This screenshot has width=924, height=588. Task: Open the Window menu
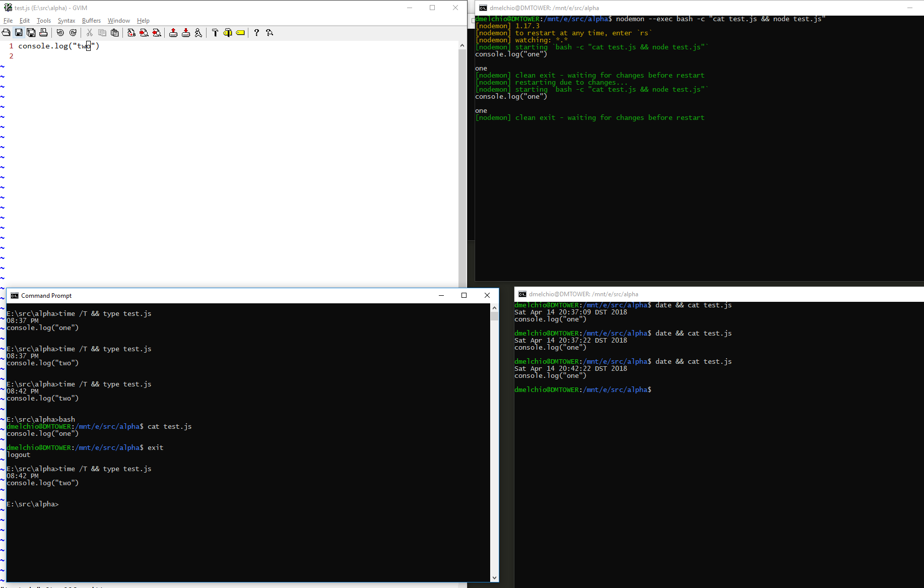[x=118, y=21]
